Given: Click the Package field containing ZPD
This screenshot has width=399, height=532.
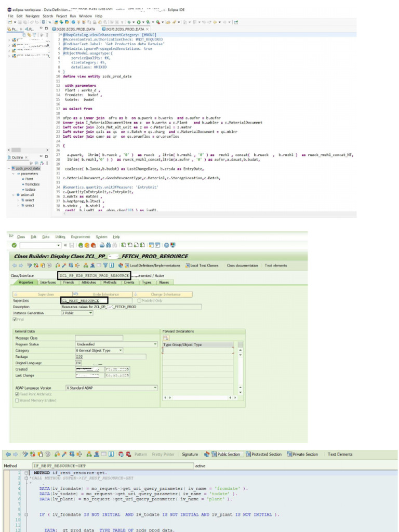Looking at the screenshot, I should point(111,356).
